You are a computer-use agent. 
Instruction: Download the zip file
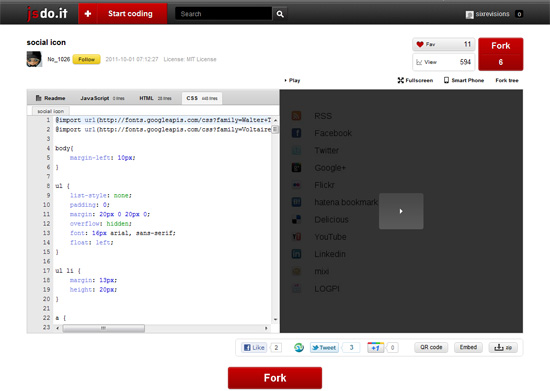503,347
